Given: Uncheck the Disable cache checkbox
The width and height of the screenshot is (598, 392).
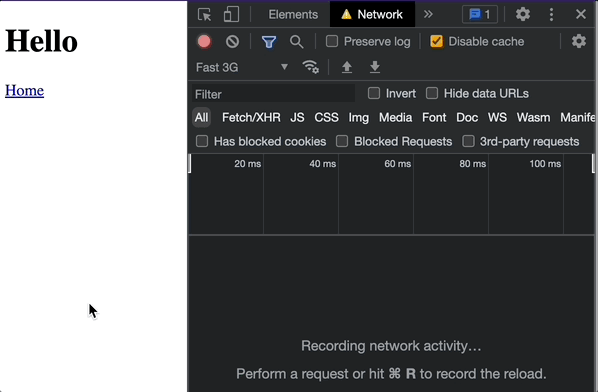Looking at the screenshot, I should click(x=436, y=41).
